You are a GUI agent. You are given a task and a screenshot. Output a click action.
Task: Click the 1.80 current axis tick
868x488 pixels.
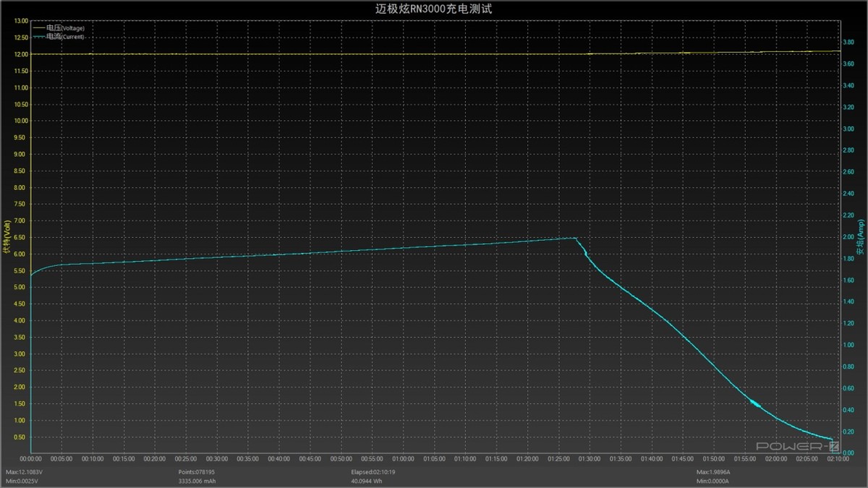coord(849,259)
